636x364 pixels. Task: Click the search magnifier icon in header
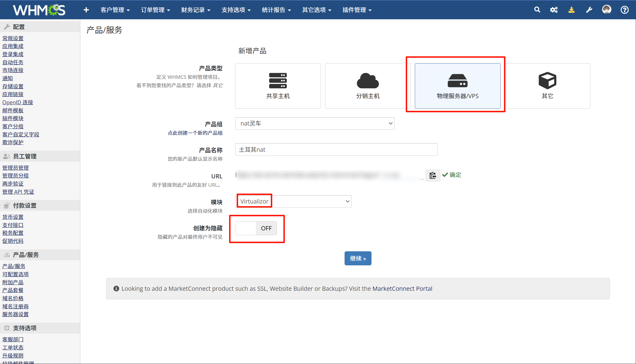[x=537, y=10]
